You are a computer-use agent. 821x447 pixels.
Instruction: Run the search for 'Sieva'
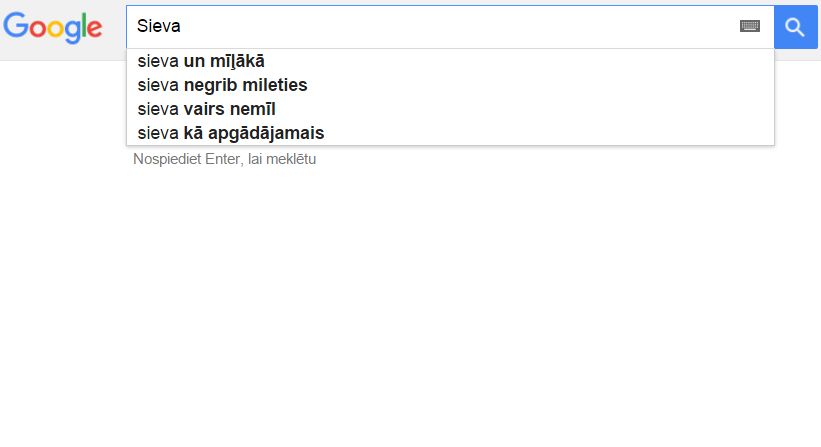pyautogui.click(x=795, y=27)
